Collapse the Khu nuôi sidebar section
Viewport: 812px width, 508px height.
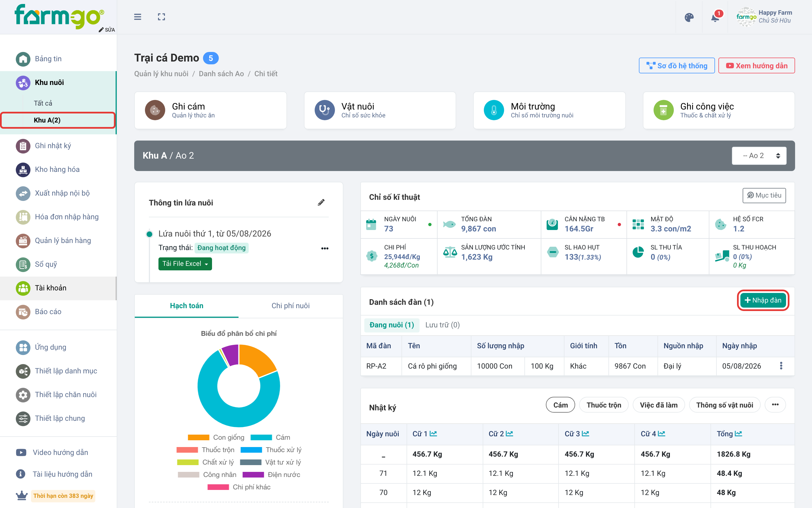tap(58, 82)
